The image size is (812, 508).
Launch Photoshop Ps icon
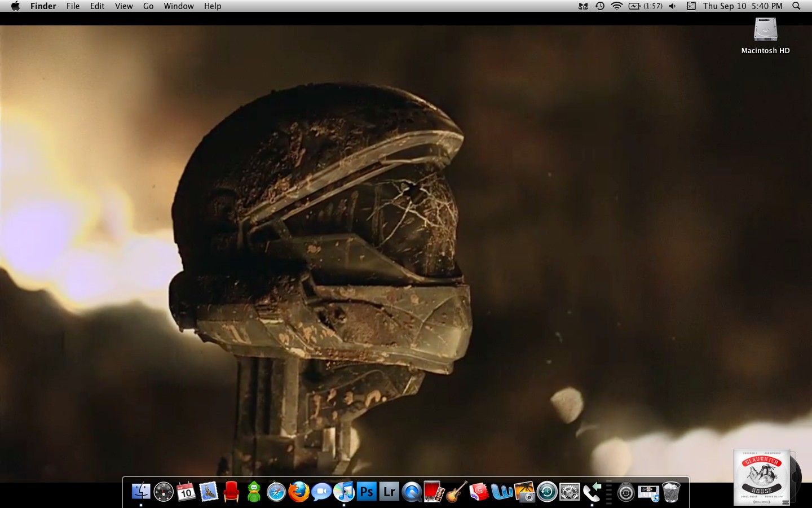point(367,492)
